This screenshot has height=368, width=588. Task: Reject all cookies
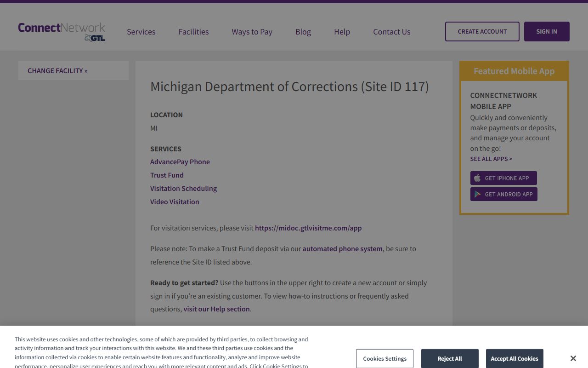(450, 358)
